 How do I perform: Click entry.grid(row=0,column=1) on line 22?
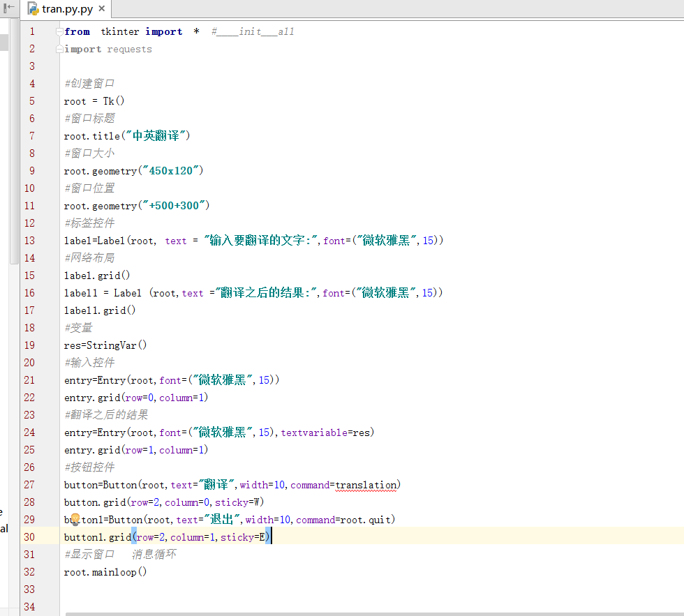135,398
